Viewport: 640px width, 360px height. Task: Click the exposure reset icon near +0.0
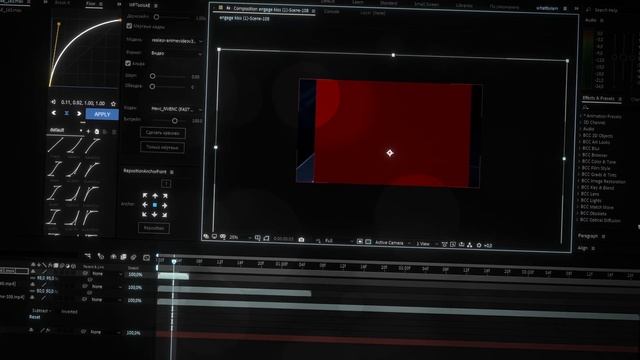[479, 245]
